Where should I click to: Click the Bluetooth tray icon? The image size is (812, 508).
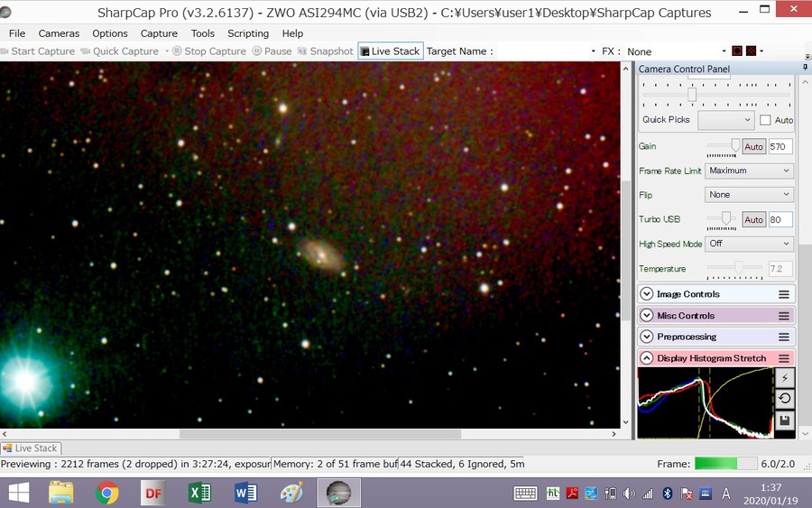tap(668, 494)
